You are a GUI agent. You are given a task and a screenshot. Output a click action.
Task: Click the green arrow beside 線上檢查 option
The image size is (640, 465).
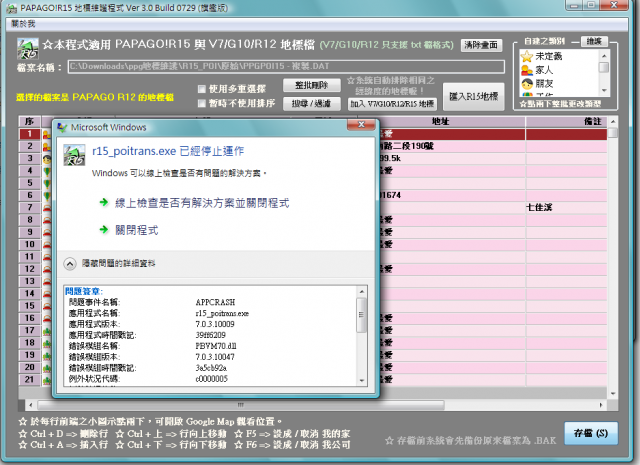point(104,202)
